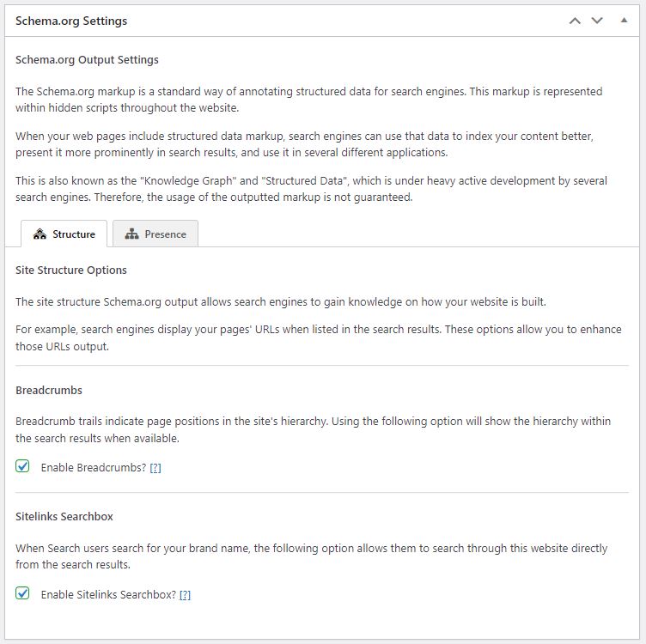Click the "Enable Sitelinks Searchbox?" label text
This screenshot has height=644, width=646.
click(x=108, y=594)
